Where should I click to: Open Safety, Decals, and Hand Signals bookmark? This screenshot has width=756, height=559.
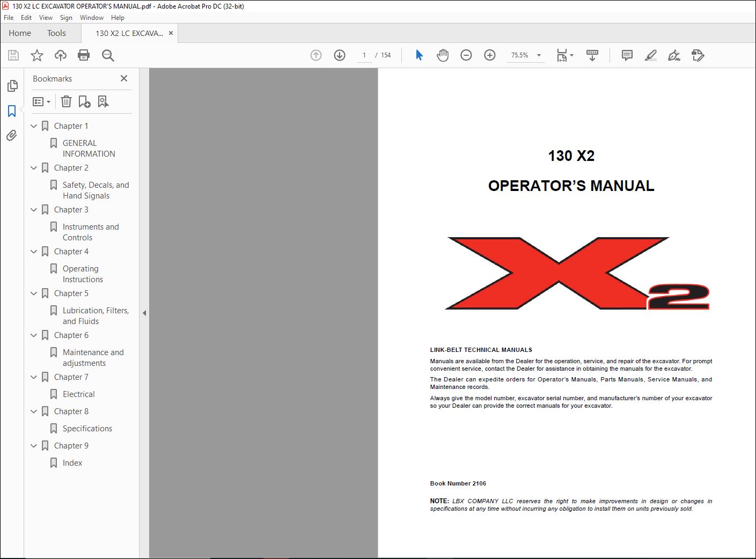tap(96, 190)
